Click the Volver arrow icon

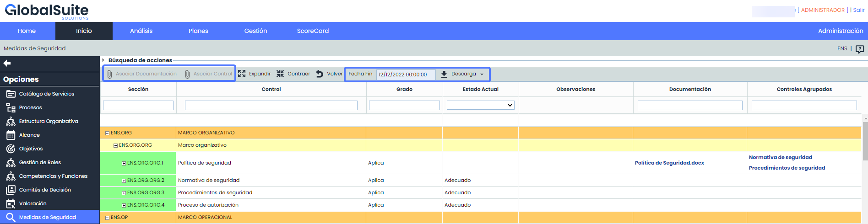coord(320,74)
